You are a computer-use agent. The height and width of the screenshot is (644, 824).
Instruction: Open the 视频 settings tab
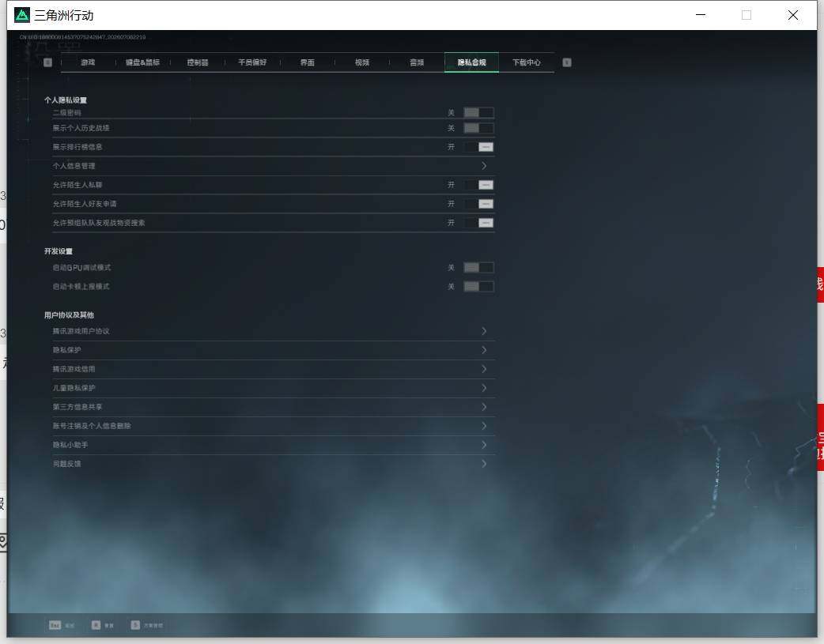[x=362, y=62]
